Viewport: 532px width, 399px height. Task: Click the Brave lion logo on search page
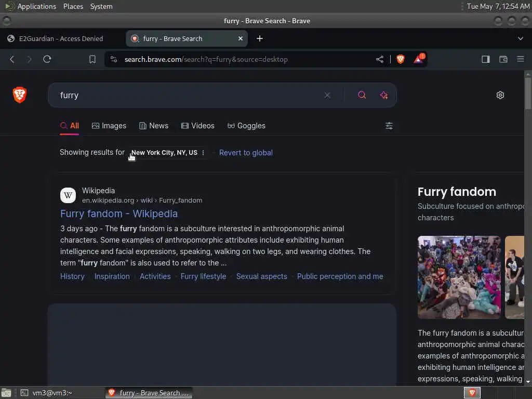tap(20, 95)
